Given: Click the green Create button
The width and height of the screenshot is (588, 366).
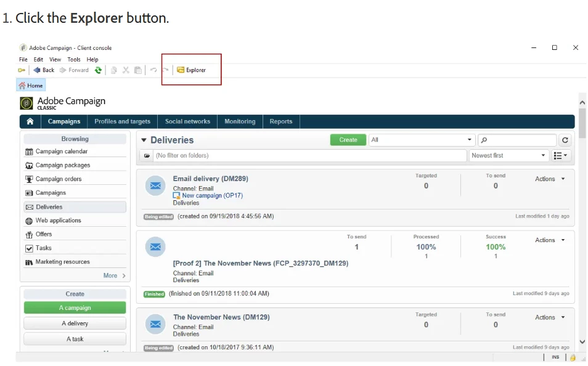Looking at the screenshot, I should [348, 140].
